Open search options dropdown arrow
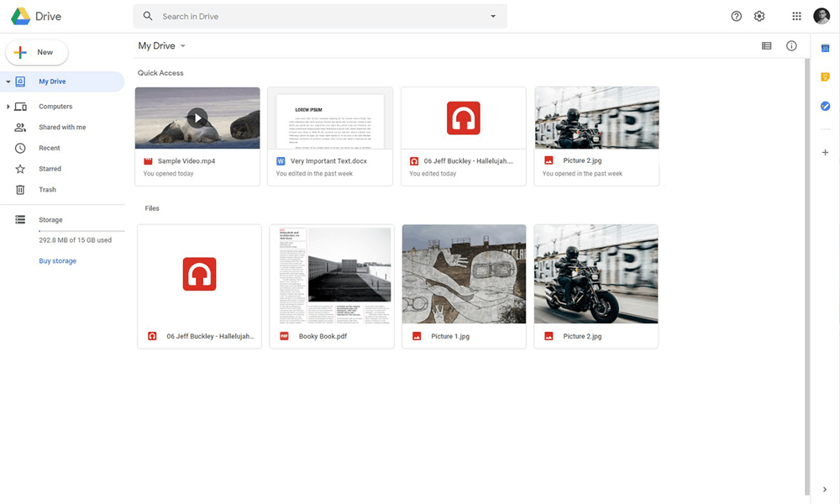 click(x=493, y=16)
